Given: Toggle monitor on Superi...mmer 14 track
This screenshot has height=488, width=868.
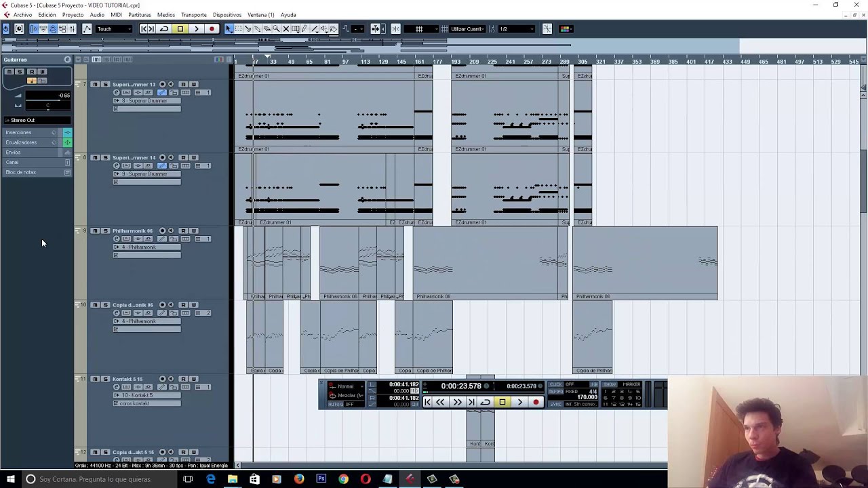Looking at the screenshot, I should coord(171,157).
